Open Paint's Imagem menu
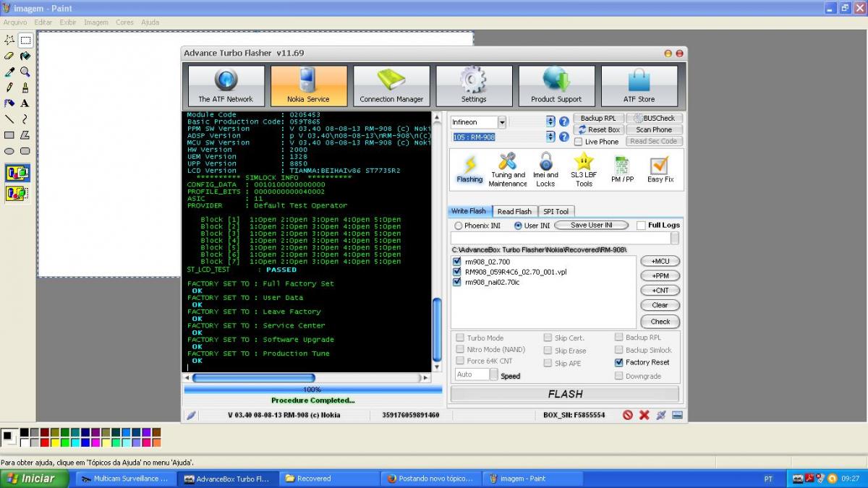This screenshot has height=488, width=868. point(96,22)
